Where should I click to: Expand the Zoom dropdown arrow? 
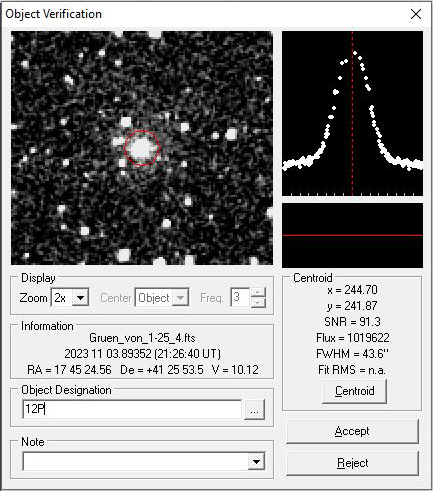click(x=80, y=297)
